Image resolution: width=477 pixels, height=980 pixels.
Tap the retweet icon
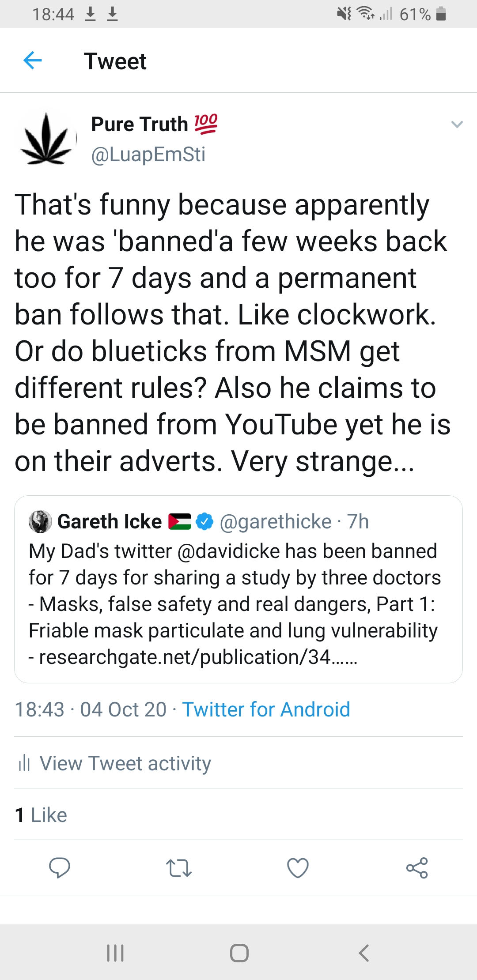[178, 868]
